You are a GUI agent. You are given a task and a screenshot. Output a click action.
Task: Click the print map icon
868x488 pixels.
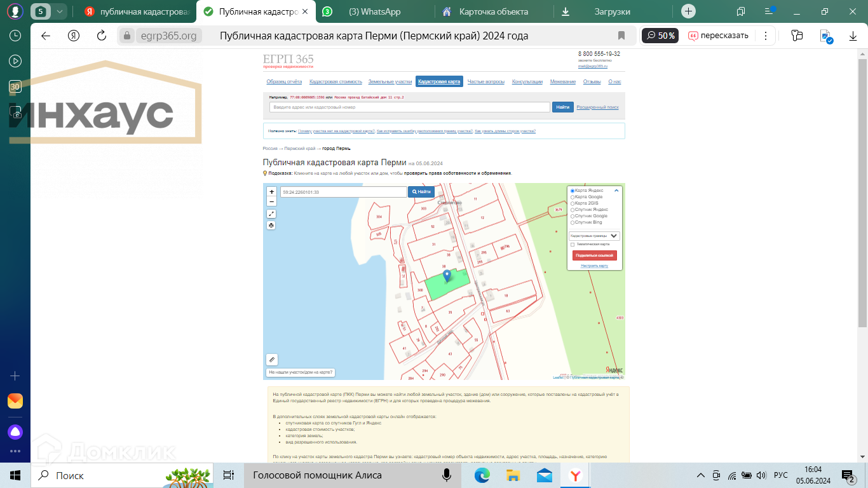point(271,225)
